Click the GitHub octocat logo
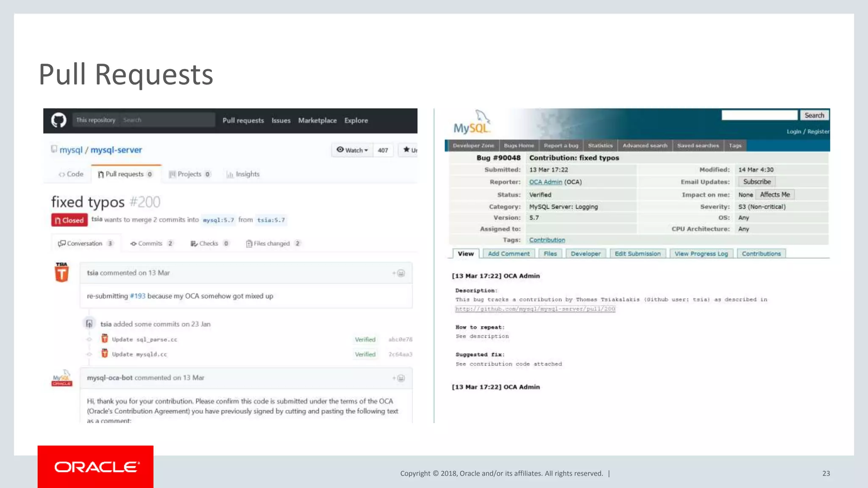Screen dimensions: 868x488 [59, 120]
